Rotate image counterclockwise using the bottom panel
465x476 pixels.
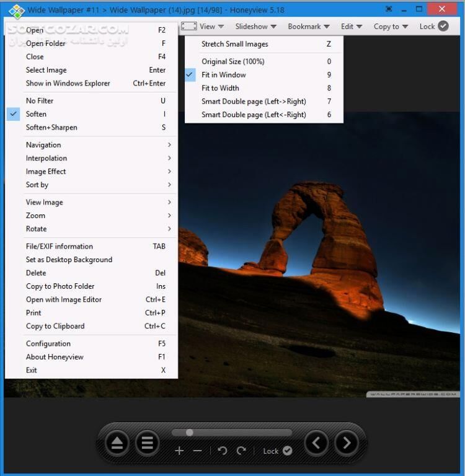pos(223,451)
